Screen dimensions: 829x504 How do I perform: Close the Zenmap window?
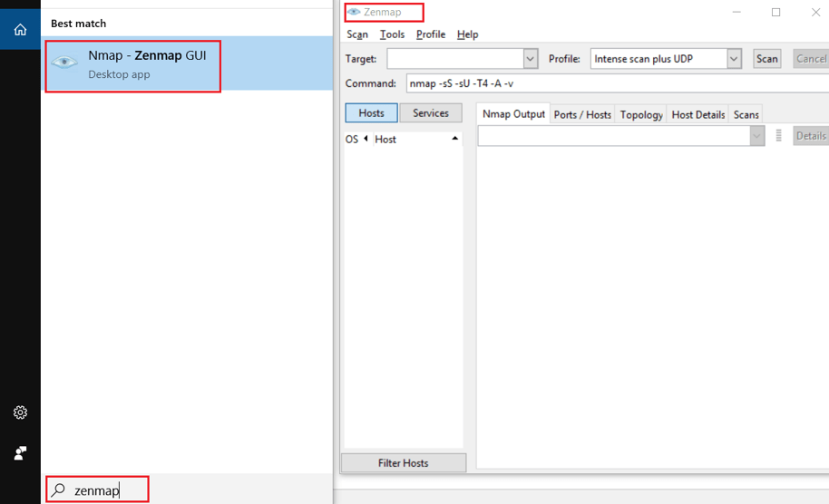[815, 12]
